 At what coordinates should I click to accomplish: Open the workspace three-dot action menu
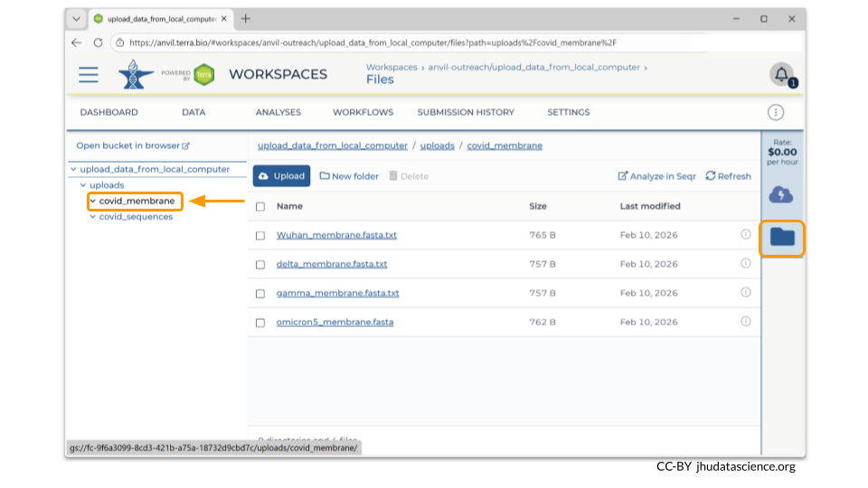point(776,112)
